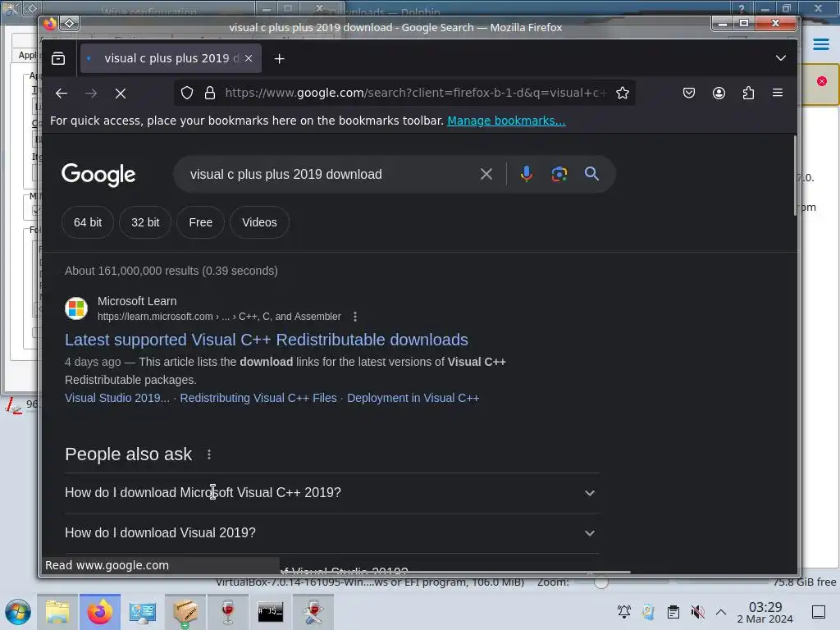Open Firefox account icon
Screen dimensions: 840x630
[719, 94]
